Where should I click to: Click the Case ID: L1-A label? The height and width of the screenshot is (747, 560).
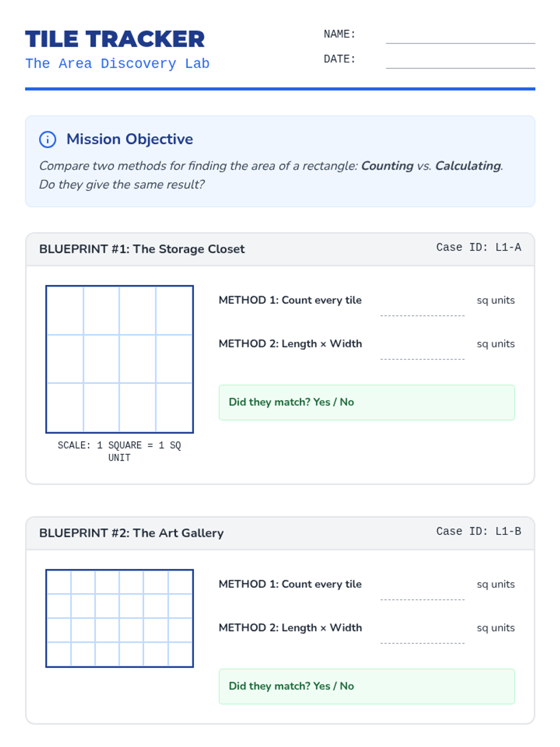tap(478, 247)
